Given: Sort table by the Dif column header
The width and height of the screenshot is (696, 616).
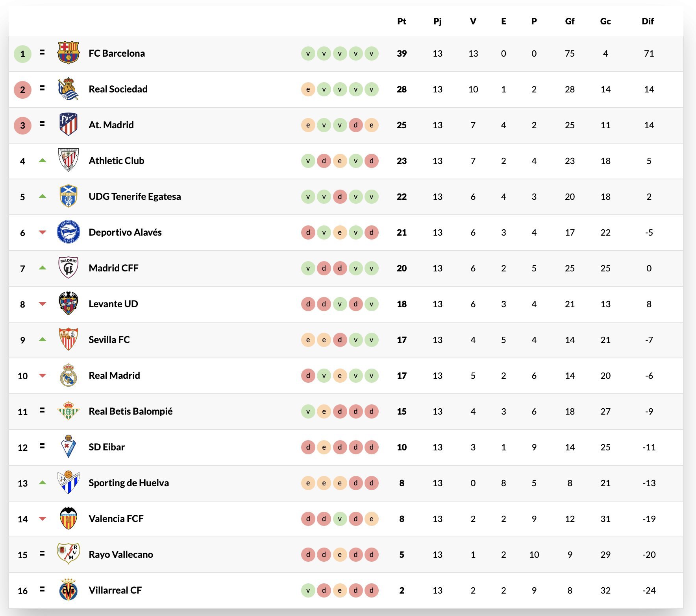Looking at the screenshot, I should [x=648, y=21].
